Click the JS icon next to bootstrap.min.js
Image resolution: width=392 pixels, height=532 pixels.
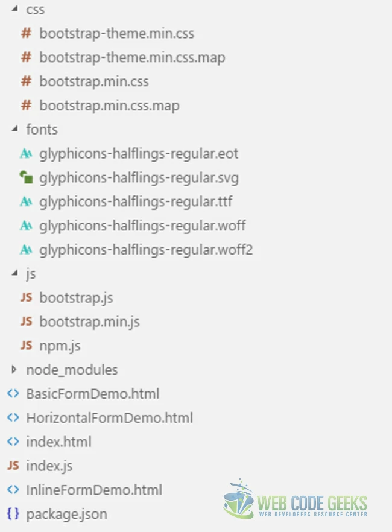26,322
